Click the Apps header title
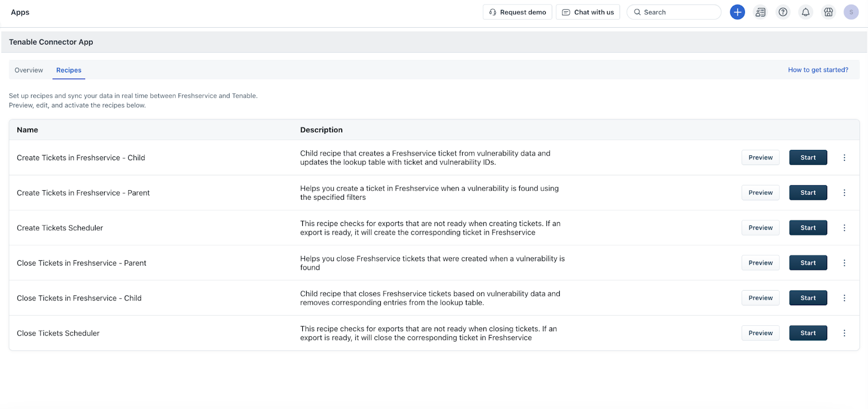 [x=20, y=12]
